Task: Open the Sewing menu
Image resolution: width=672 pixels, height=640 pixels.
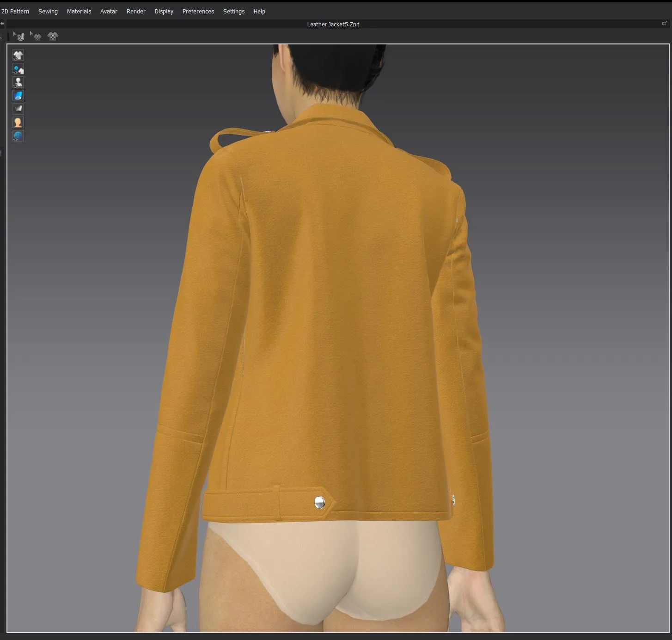Action: click(x=48, y=11)
